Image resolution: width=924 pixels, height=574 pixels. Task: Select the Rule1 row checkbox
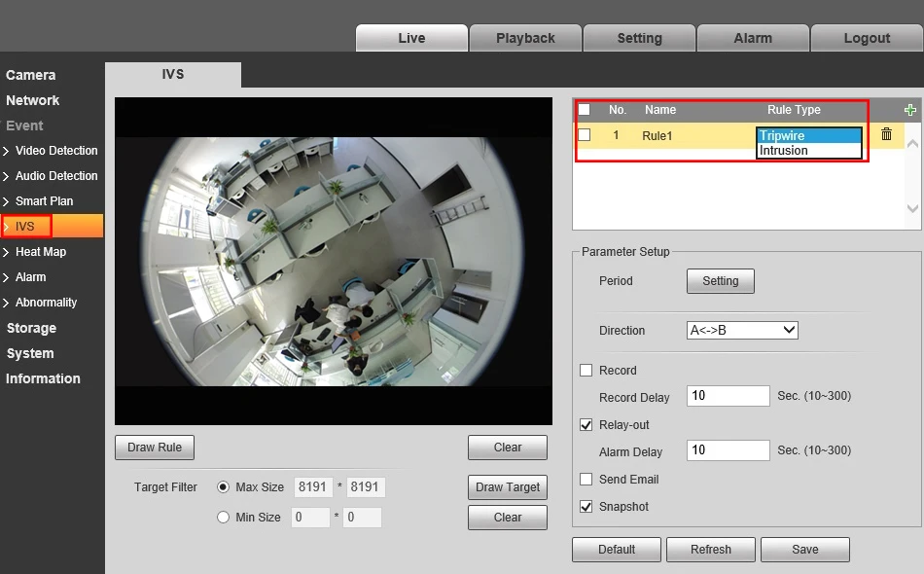(585, 135)
